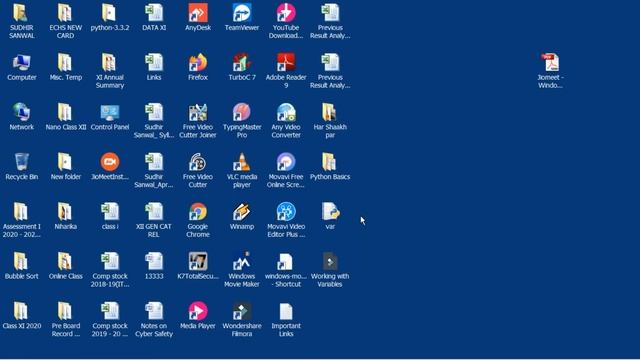The width and height of the screenshot is (640, 360).
Task: Click the Recycle Bin icon
Action: pos(22,162)
